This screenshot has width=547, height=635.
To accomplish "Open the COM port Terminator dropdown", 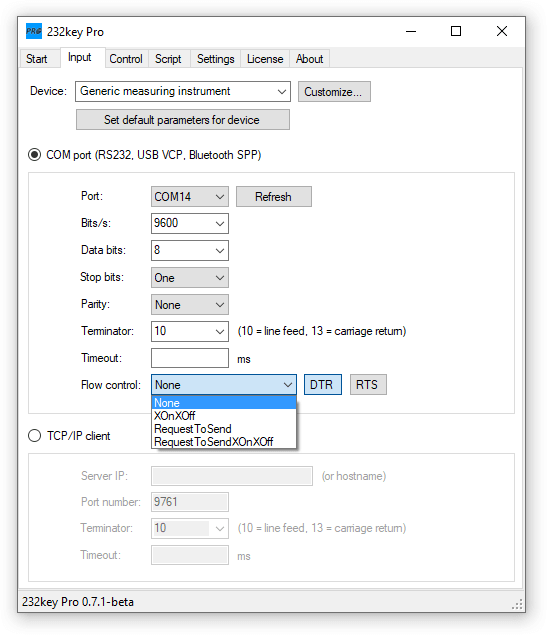I will click(189, 331).
